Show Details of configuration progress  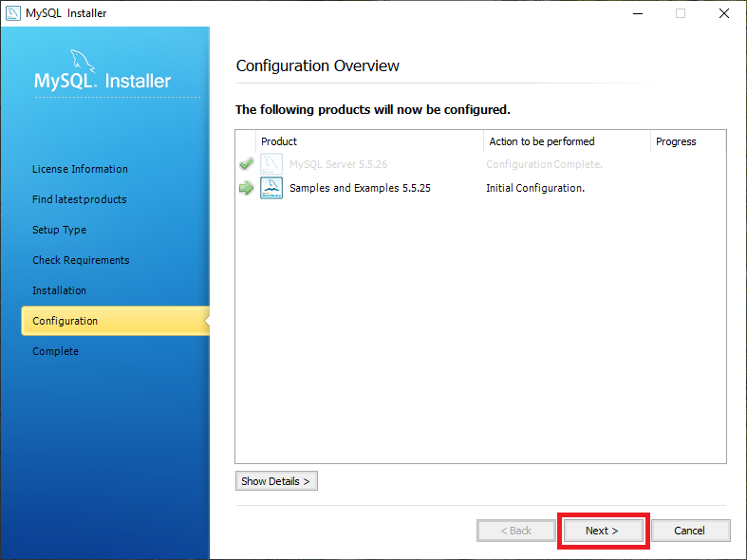[276, 481]
